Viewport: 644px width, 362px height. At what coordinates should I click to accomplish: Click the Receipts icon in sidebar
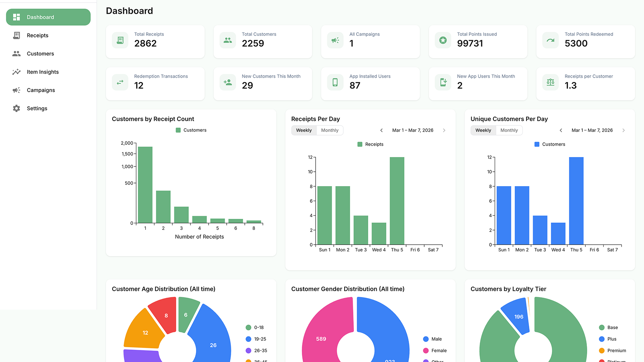17,35
